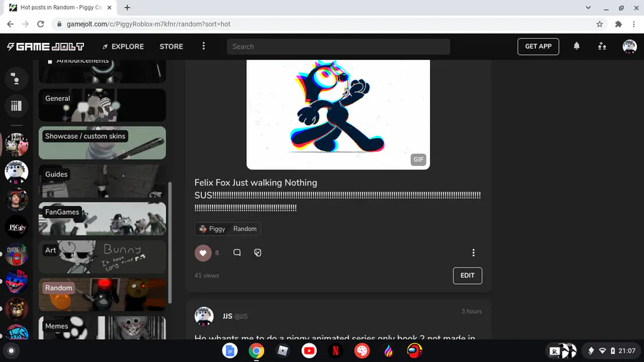Open the Art channel
Image resolution: width=644 pixels, height=362 pixels.
(x=102, y=257)
